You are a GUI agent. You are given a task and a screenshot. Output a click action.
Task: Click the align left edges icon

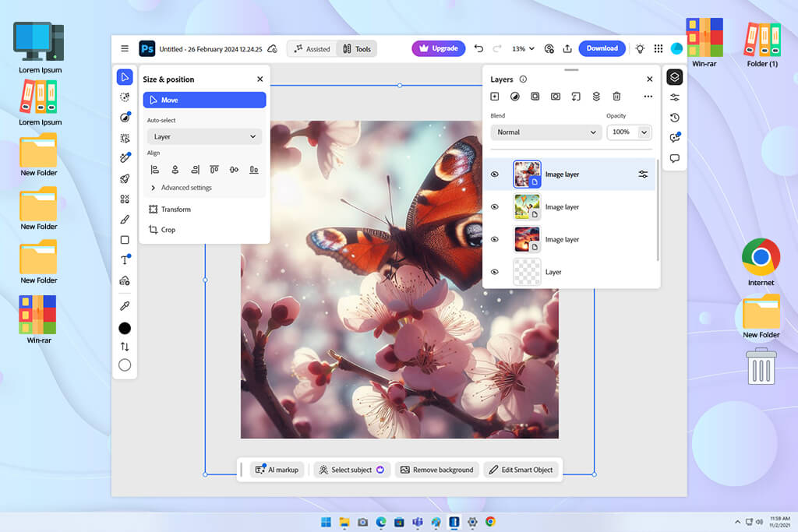pos(155,169)
